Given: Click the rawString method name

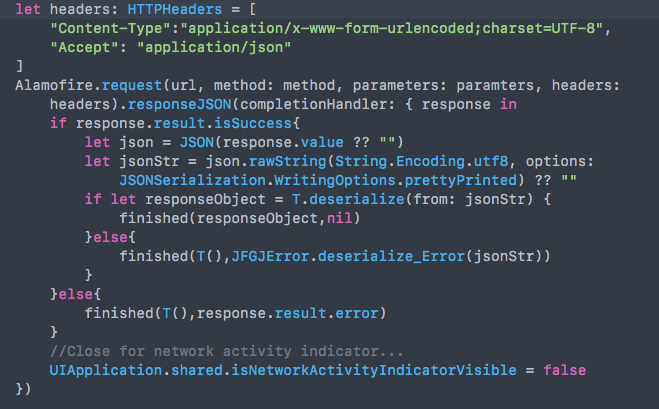Looking at the screenshot, I should coord(287,161).
